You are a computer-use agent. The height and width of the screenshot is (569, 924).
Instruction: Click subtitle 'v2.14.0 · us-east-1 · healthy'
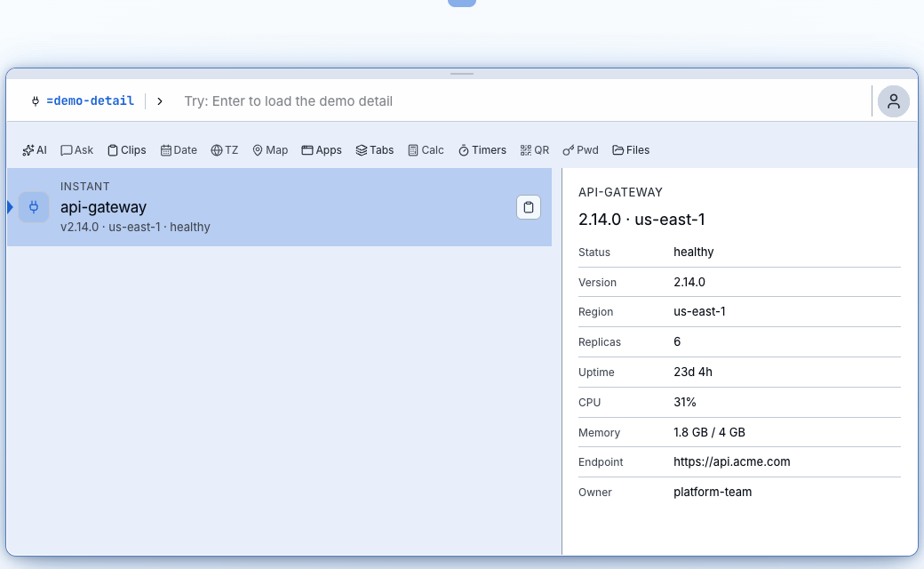click(135, 227)
